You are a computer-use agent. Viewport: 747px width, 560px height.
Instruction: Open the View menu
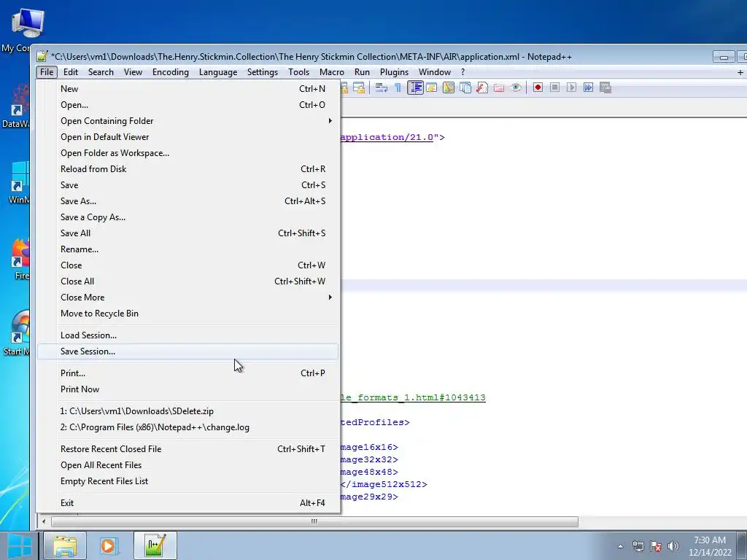[x=133, y=72]
